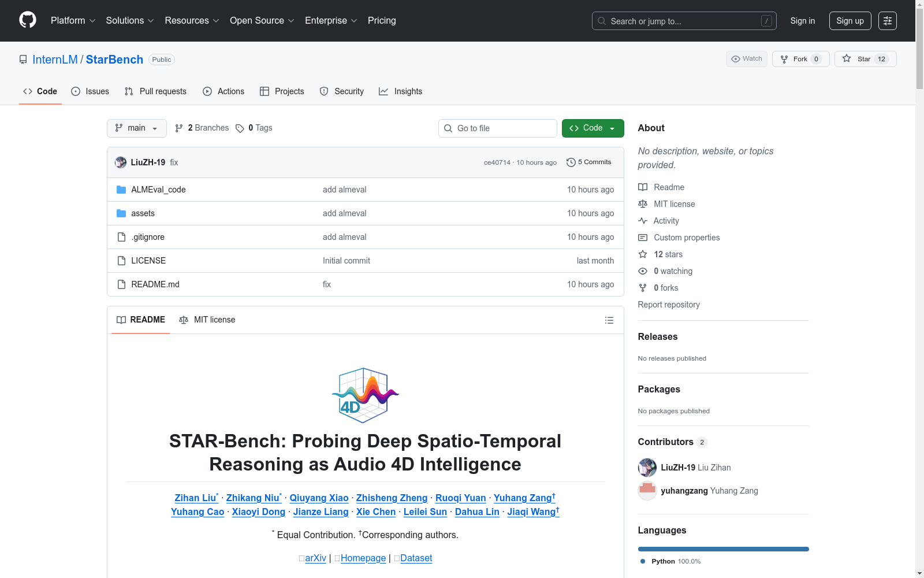This screenshot has height=578, width=924.
Task: Open the appearance settings icon button
Action: coord(888,21)
